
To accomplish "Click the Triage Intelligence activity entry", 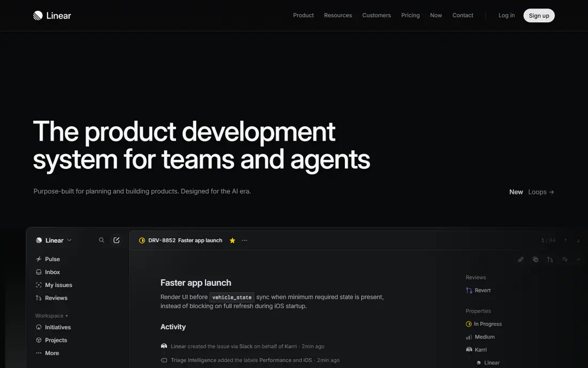I will [x=250, y=360].
